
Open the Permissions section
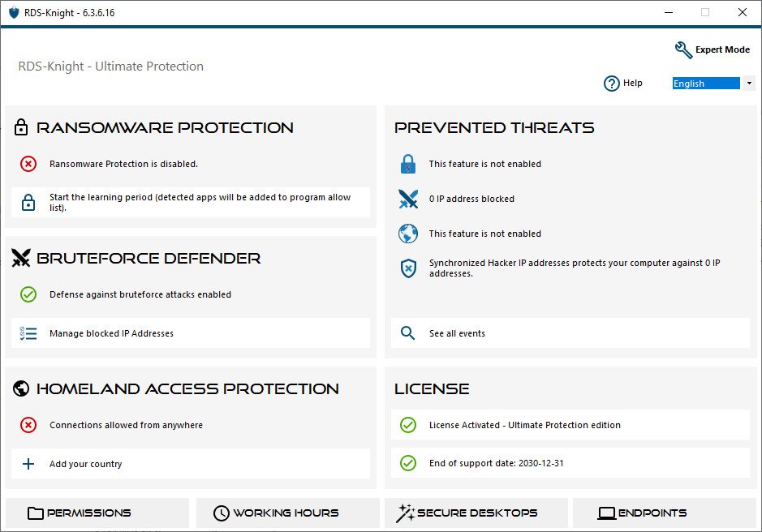click(x=97, y=513)
